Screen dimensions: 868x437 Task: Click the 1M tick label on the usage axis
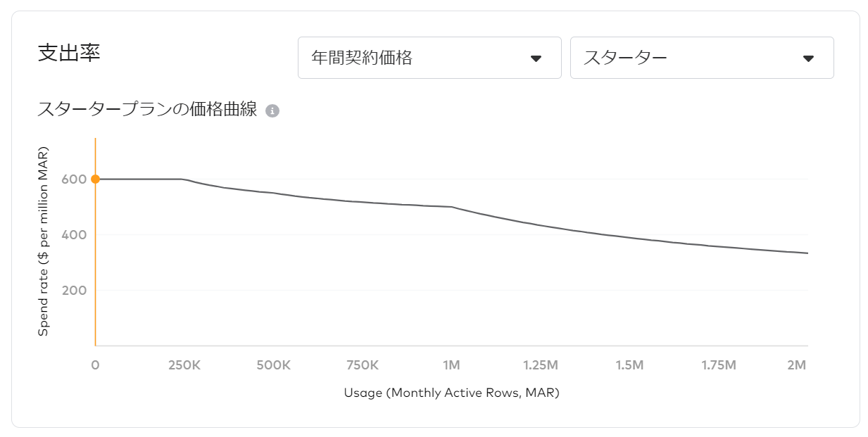(x=451, y=365)
